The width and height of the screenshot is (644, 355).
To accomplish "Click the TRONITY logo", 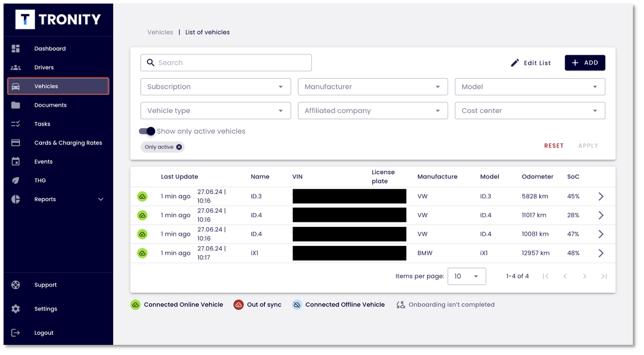I will coord(58,19).
